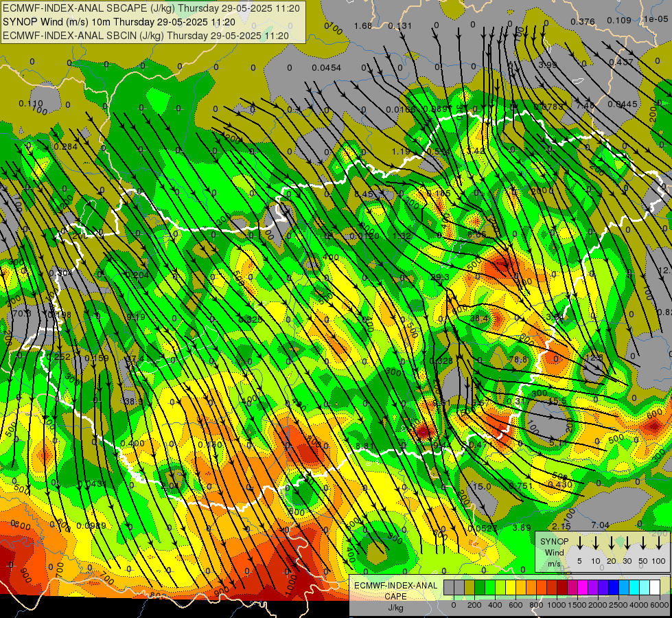
Task: Click the '15.5' value on the map
Action: coord(557,401)
